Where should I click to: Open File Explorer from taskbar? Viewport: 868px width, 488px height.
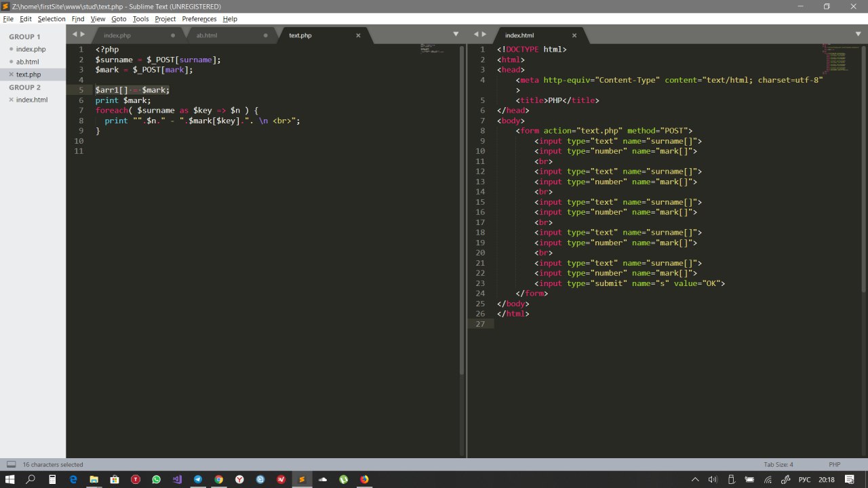coord(94,479)
